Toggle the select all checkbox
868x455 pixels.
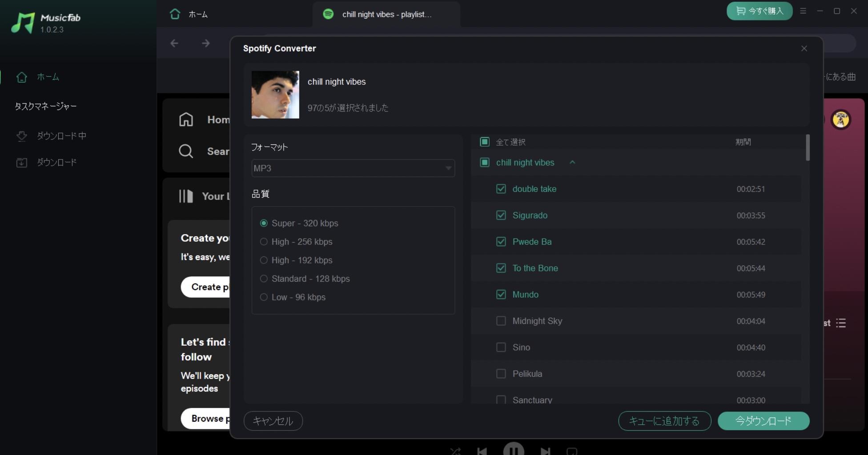485,142
